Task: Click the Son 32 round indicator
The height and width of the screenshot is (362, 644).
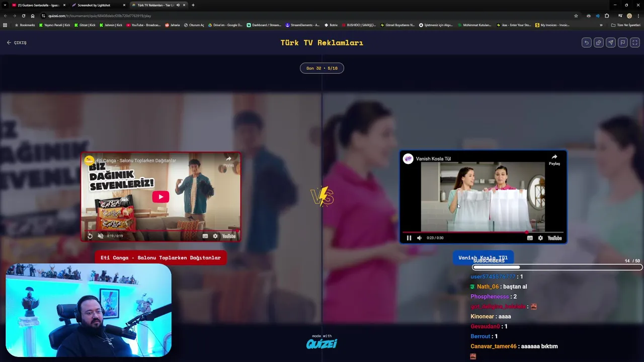Action: tap(322, 68)
